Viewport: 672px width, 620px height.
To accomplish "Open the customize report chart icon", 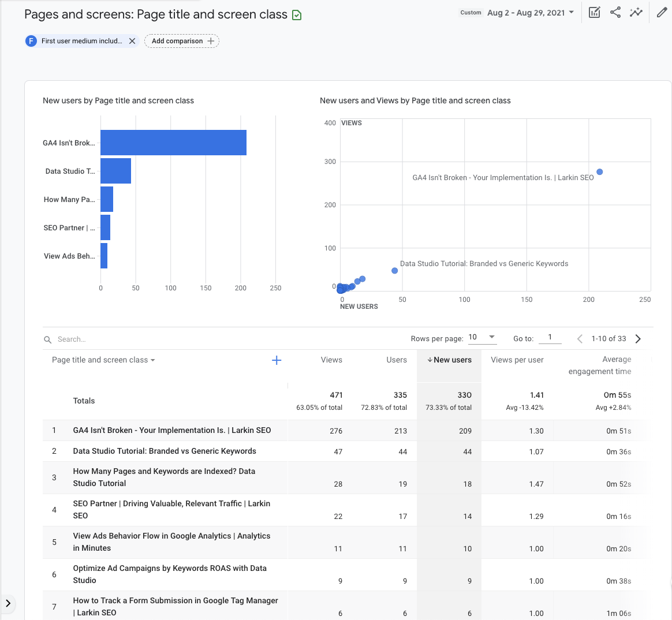I will (x=594, y=12).
